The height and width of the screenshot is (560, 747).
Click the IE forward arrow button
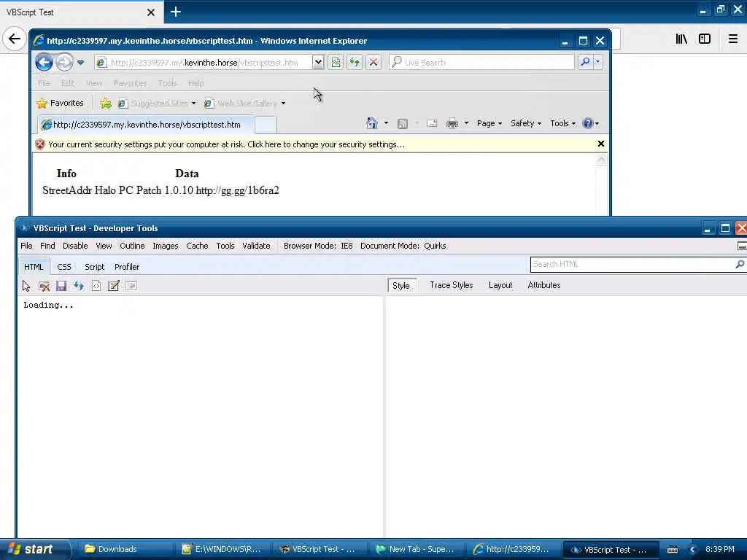point(64,63)
